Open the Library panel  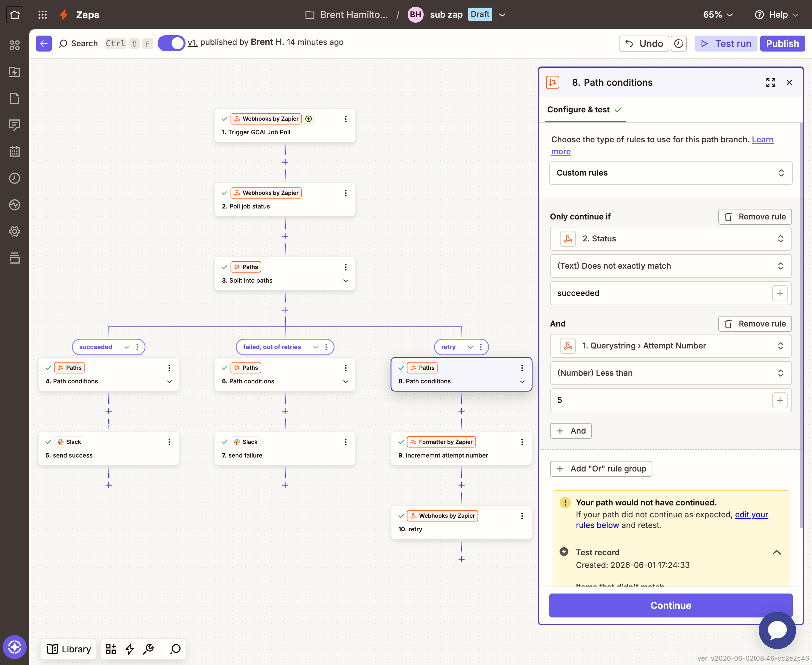69,649
